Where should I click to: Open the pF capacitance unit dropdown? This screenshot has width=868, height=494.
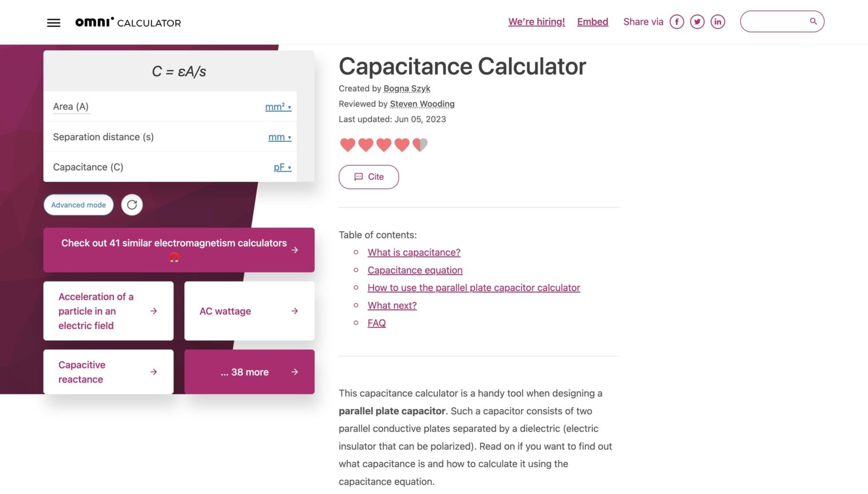coord(281,167)
